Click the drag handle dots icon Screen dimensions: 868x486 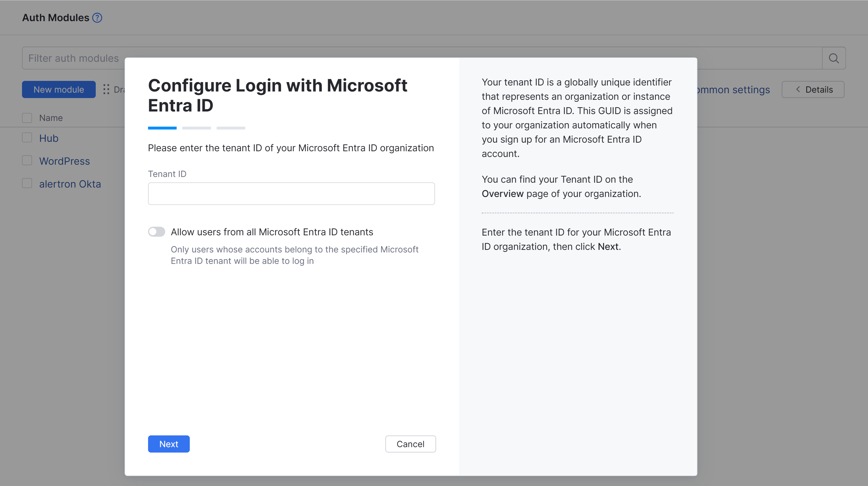[106, 89]
